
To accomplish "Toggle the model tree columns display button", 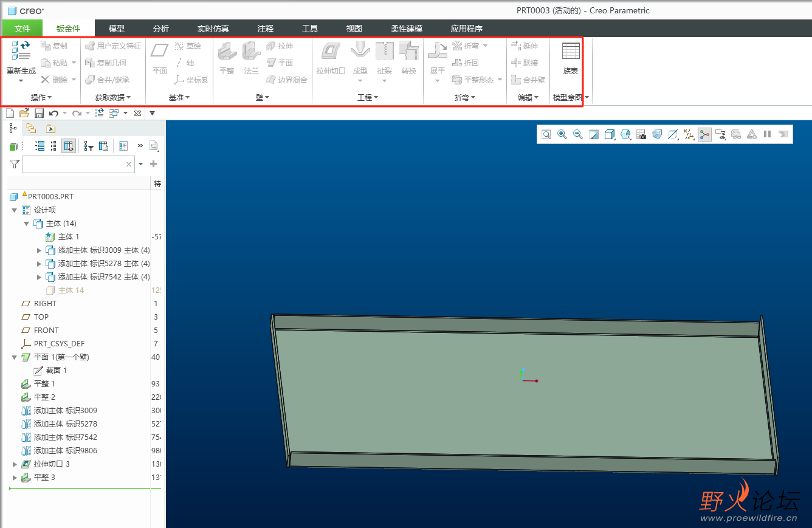I will coord(69,146).
